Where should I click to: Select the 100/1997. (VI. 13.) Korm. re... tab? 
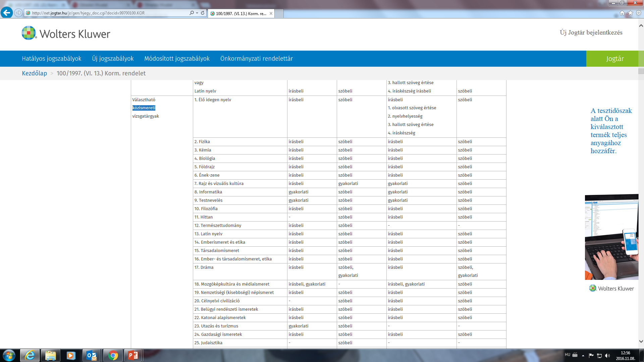[x=241, y=13]
